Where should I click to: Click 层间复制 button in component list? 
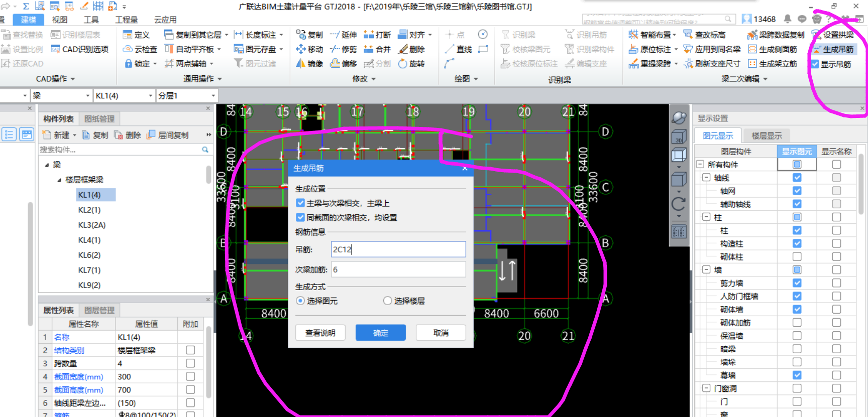point(168,135)
